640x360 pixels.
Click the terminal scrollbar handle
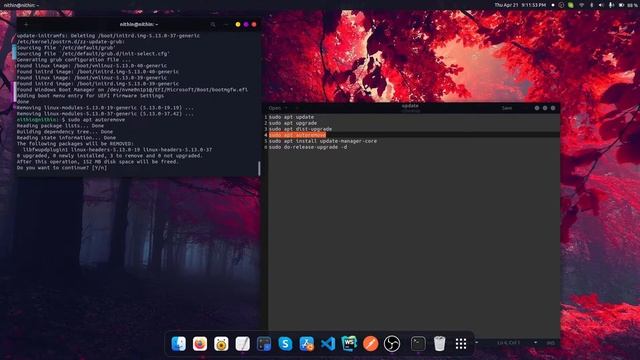point(259,168)
